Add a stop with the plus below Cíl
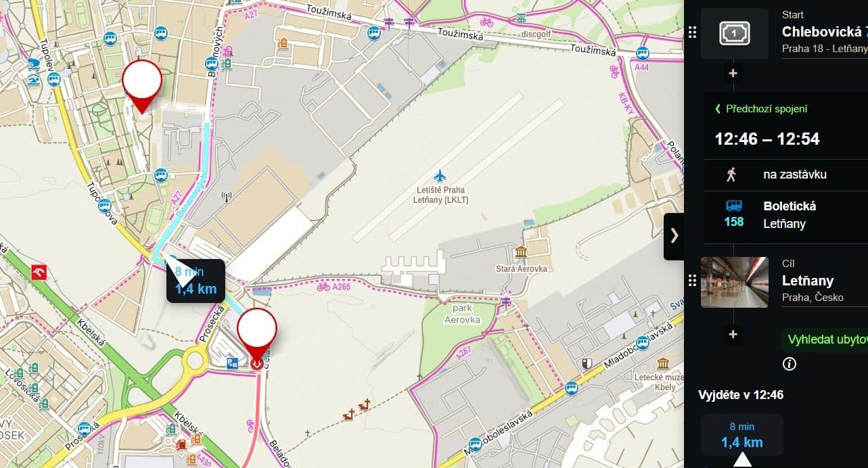 tap(733, 334)
